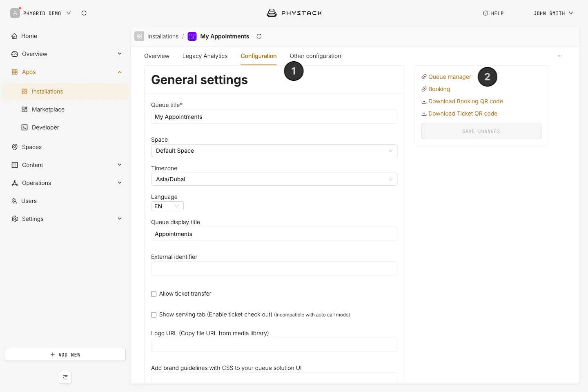Open the three-dots more options menu

pyautogui.click(x=560, y=56)
